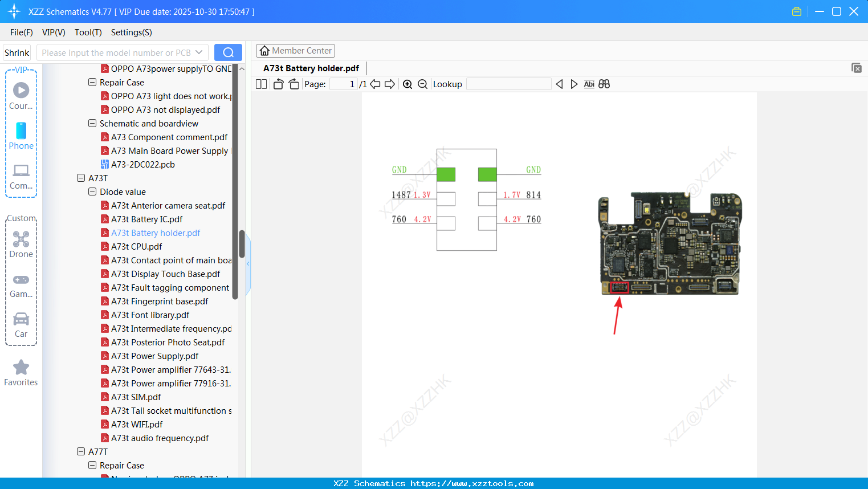
Task: Open A73t CPU.pdf in the tree
Action: pos(136,246)
